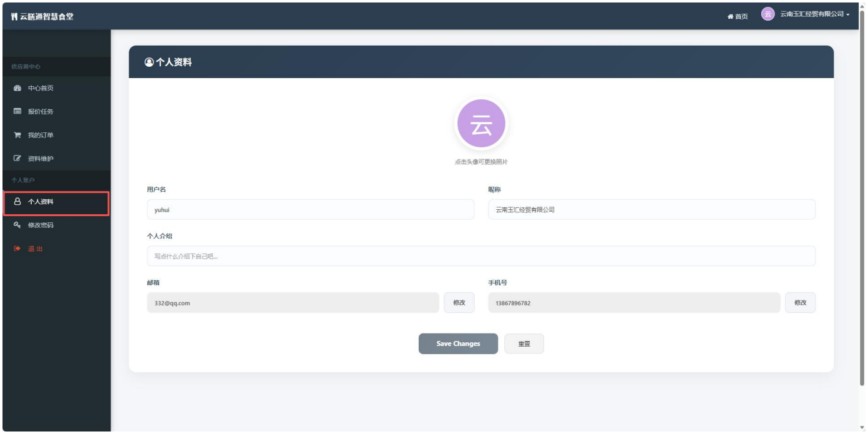Click 修改 button next to phone number
This screenshot has width=868, height=434.
click(800, 302)
